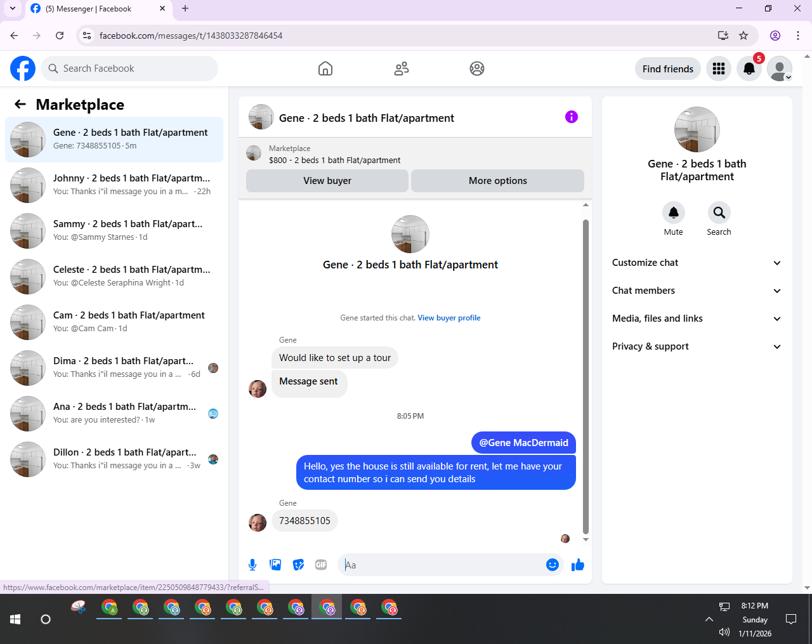The width and height of the screenshot is (812, 644).
Task: Expand the Customize chat section
Action: [x=697, y=263]
